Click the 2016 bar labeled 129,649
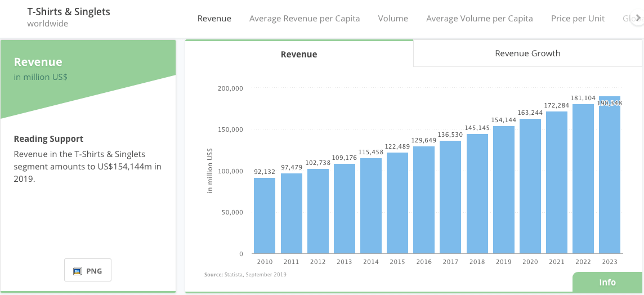This screenshot has width=644, height=295. (424, 200)
